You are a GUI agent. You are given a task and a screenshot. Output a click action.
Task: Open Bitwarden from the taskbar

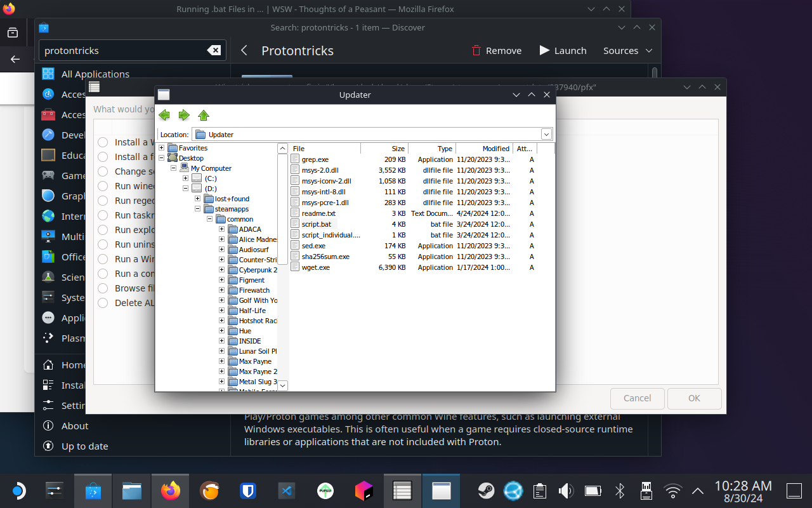[x=248, y=490]
